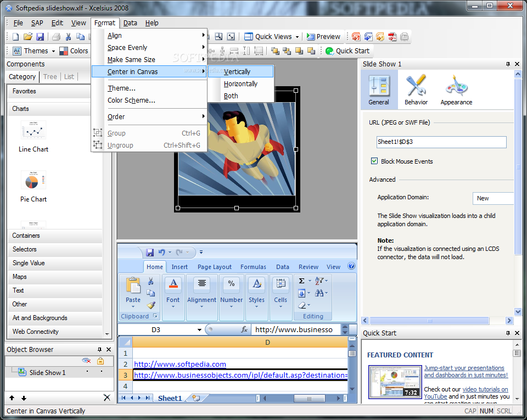This screenshot has width=527, height=420.
Task: Expand the Excel Styles group dropdown
Action: click(x=256, y=306)
